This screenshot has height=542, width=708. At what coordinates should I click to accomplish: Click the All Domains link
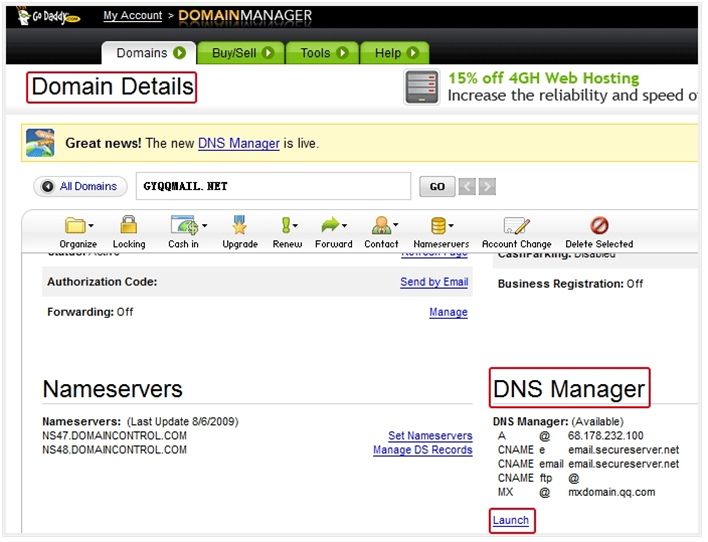coord(88,186)
